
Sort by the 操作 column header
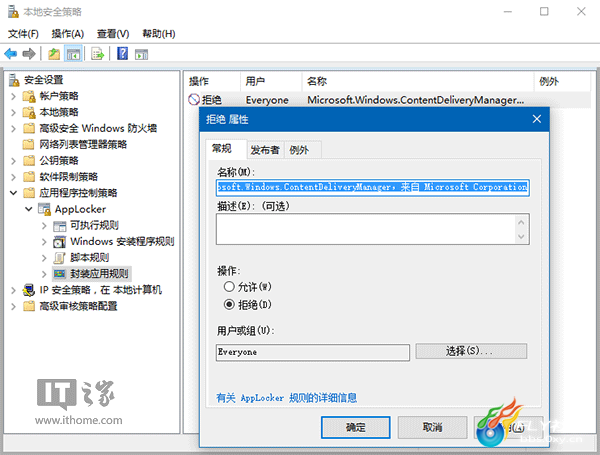pos(212,81)
